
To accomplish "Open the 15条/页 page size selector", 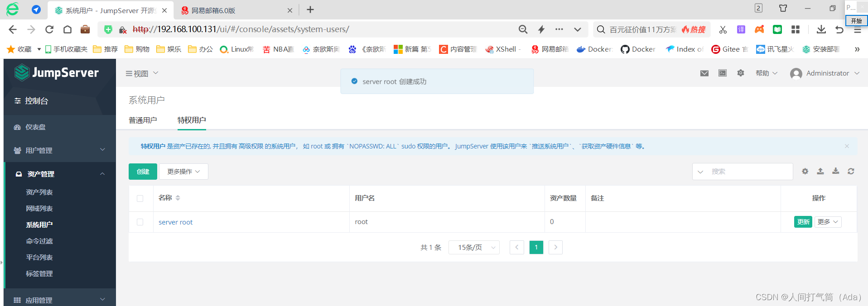I will [474, 247].
